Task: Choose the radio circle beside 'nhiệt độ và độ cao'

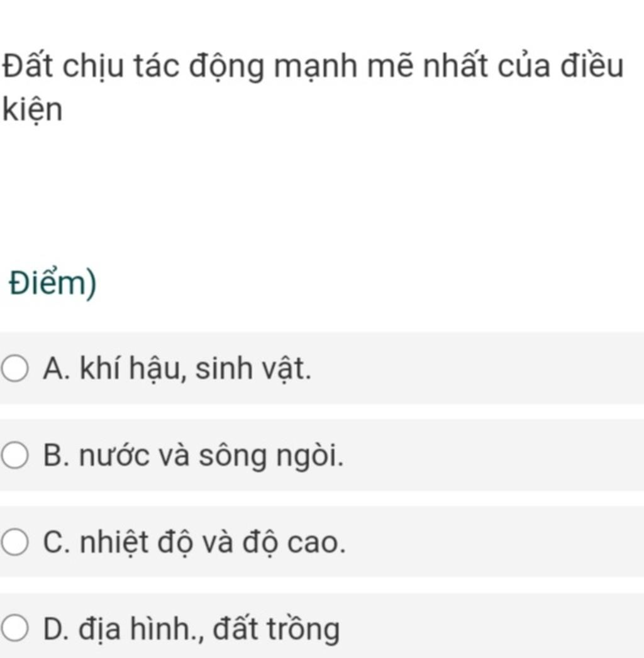Action: pos(15,542)
